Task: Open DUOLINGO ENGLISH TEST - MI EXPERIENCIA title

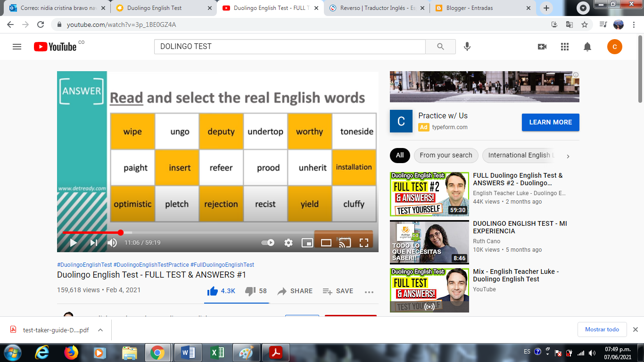Action: pos(520,227)
